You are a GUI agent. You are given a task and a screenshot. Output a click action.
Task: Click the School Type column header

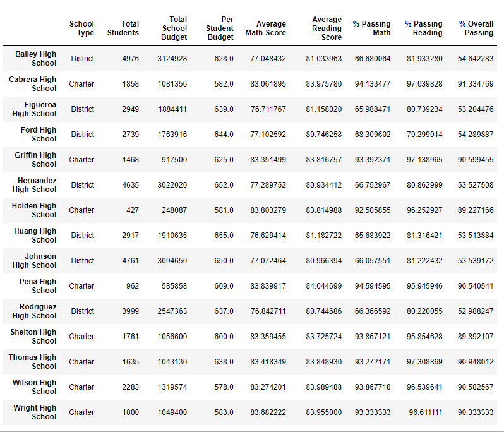[81, 28]
